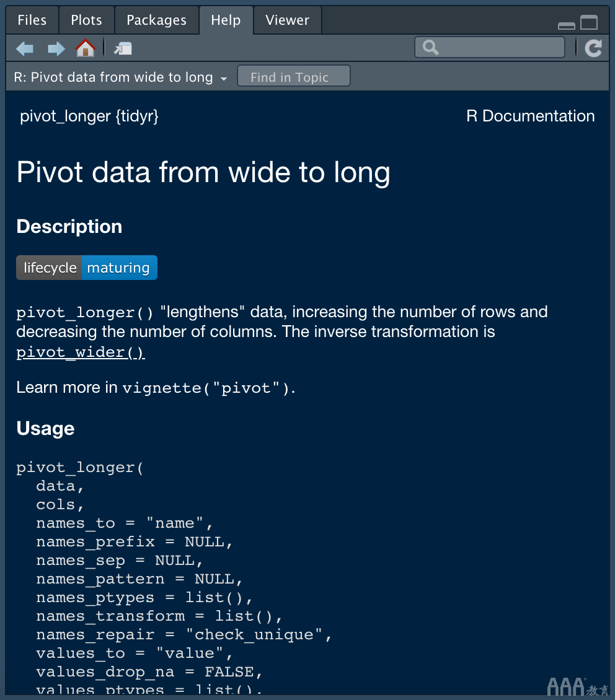The image size is (615, 700).
Task: Click the help search box
Action: tap(490, 47)
